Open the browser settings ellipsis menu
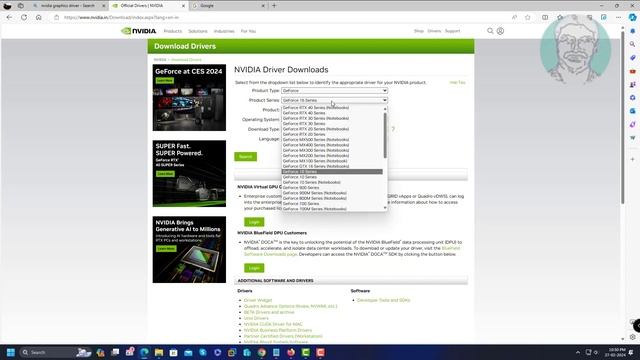Image resolution: width=640 pixels, height=360 pixels. 619,18
